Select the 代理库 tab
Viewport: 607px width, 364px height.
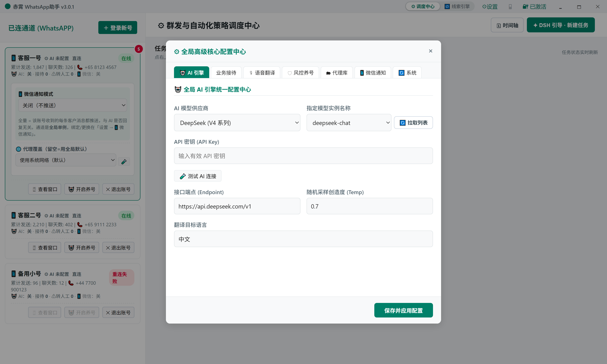tap(337, 73)
